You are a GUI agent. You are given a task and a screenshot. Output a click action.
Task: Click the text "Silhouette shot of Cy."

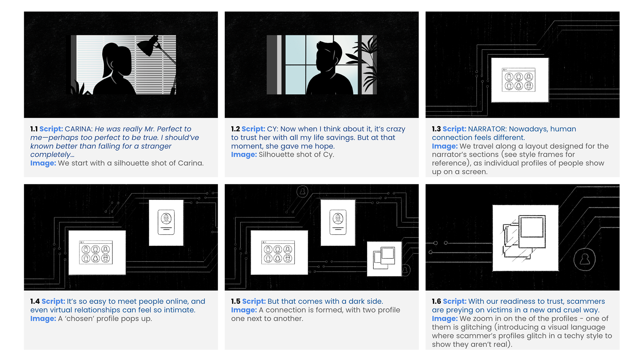[x=297, y=155]
